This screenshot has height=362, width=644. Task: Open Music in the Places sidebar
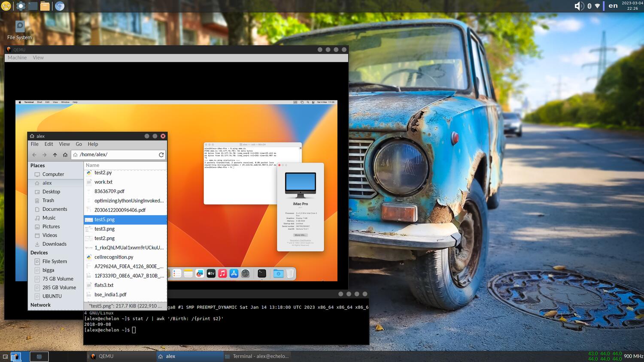(x=56, y=218)
